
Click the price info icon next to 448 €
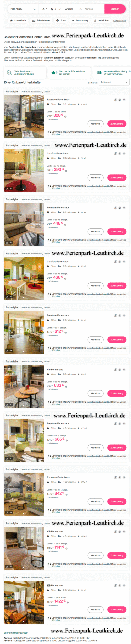coord(65,225)
